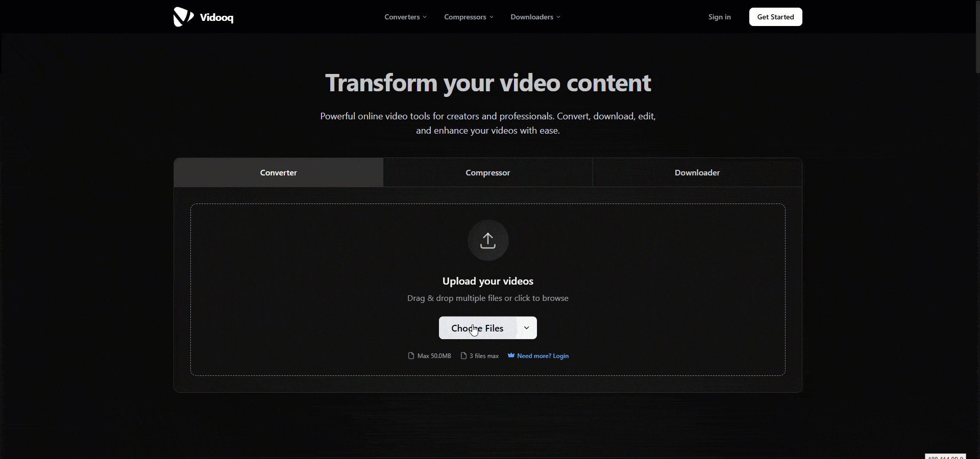This screenshot has width=980, height=459.
Task: Click the Upload your videos heading
Action: coord(487,281)
